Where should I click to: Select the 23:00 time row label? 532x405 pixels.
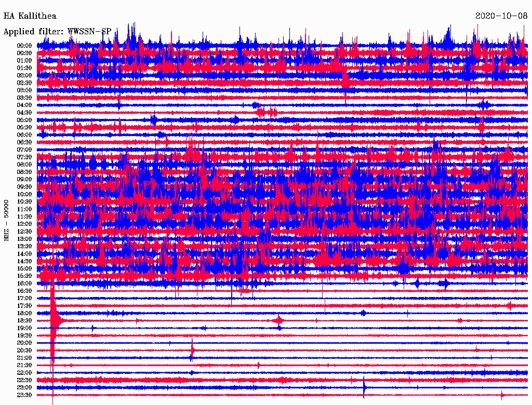[24, 388]
